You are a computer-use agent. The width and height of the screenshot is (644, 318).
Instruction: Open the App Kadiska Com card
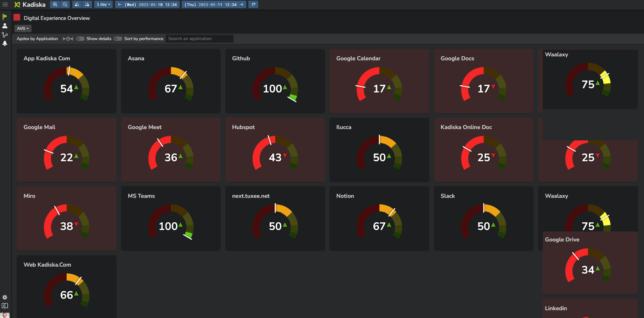point(67,81)
